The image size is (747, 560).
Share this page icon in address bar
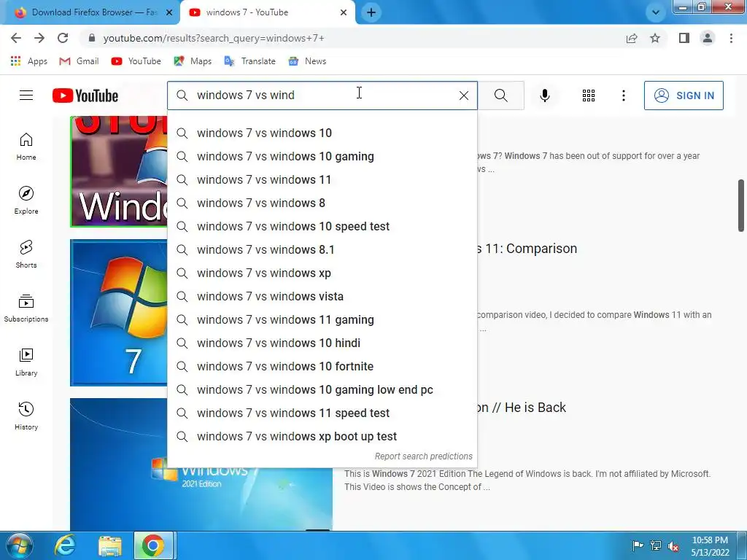[x=632, y=38]
